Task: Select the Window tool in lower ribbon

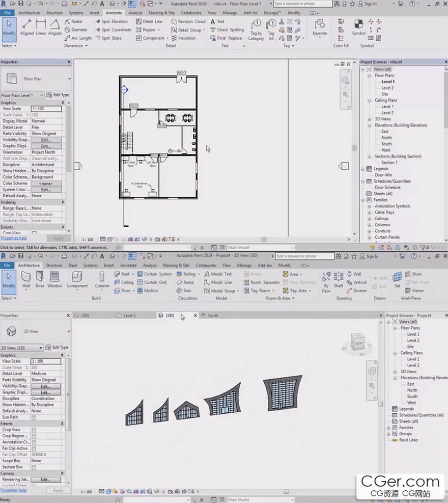Action: 54,279
